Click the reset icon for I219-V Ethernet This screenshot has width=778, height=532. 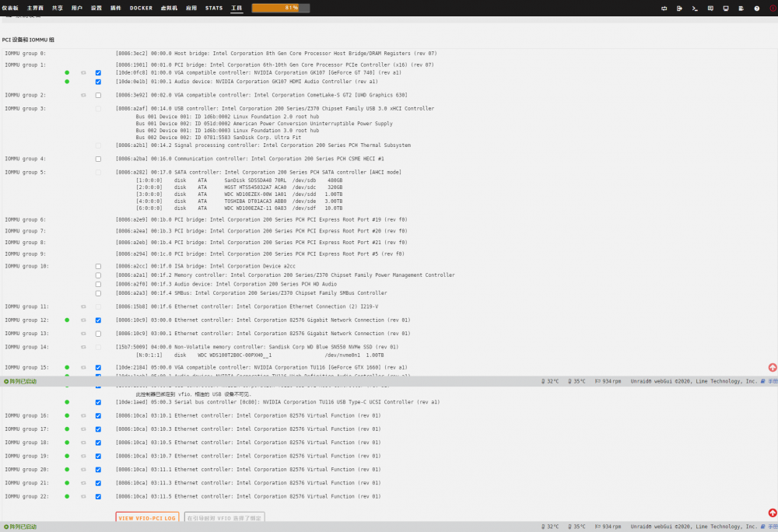click(x=83, y=307)
